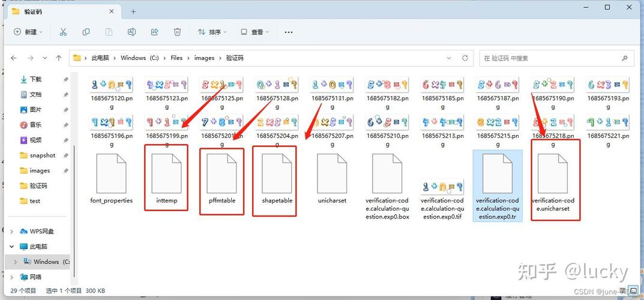Expand WPS网盘 in the sidebar
Image resolution: width=644 pixels, height=300 pixels.
pos(12,232)
